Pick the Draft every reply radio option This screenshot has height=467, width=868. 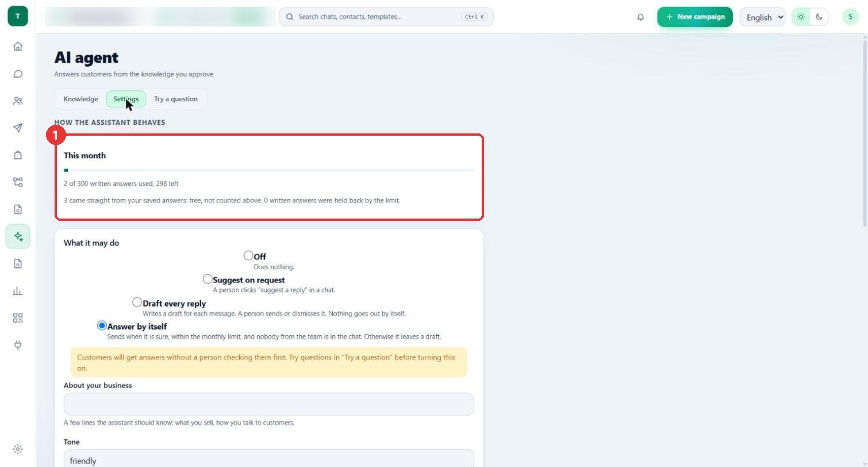click(137, 303)
